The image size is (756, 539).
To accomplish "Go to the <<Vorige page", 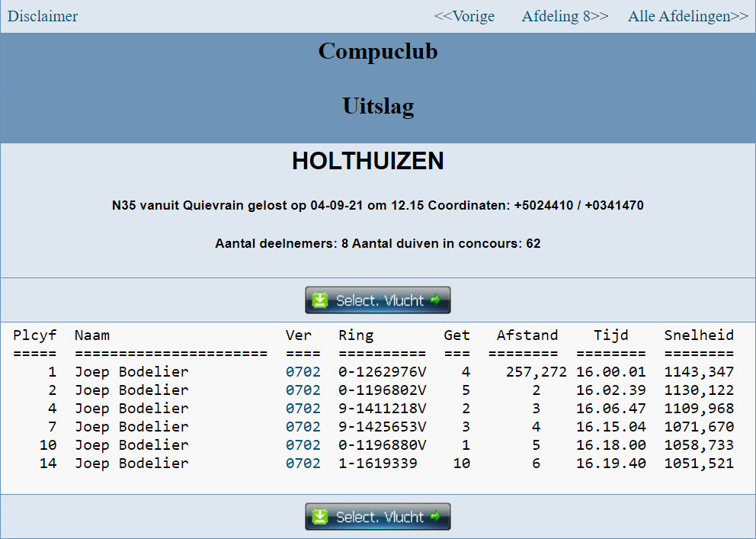I will tap(464, 16).
